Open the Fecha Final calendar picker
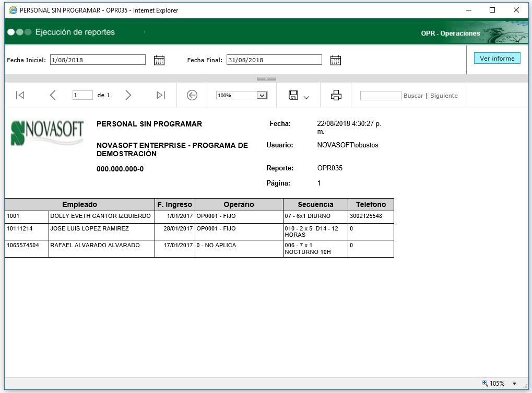This screenshot has width=532, height=393. [336, 60]
